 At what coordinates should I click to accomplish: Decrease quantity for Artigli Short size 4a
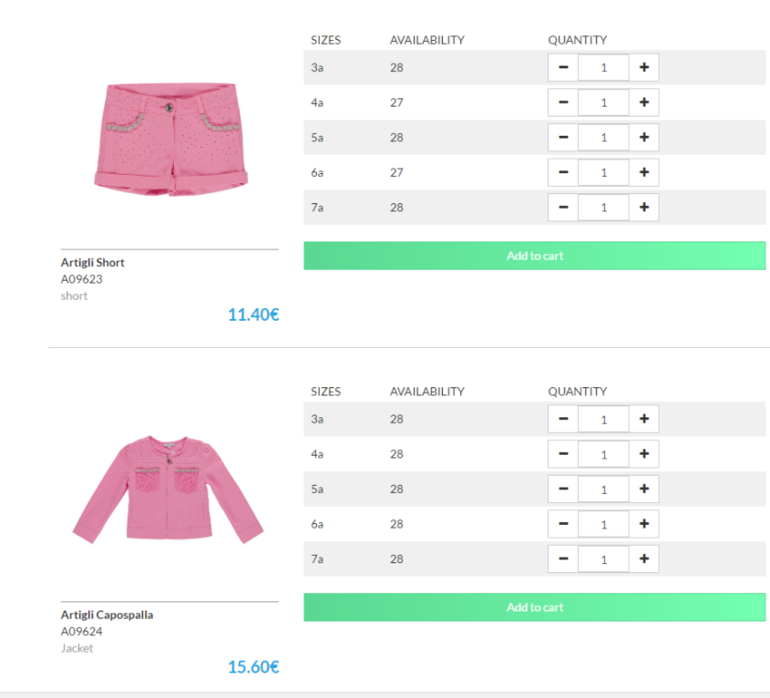click(x=563, y=103)
